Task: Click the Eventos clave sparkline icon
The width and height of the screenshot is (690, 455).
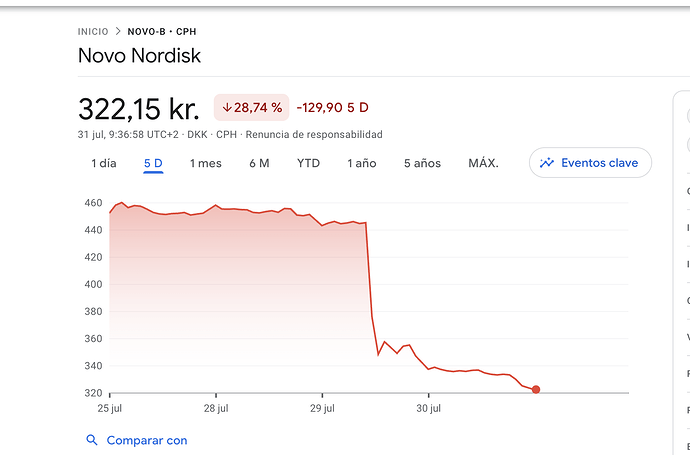Action: pos(547,163)
